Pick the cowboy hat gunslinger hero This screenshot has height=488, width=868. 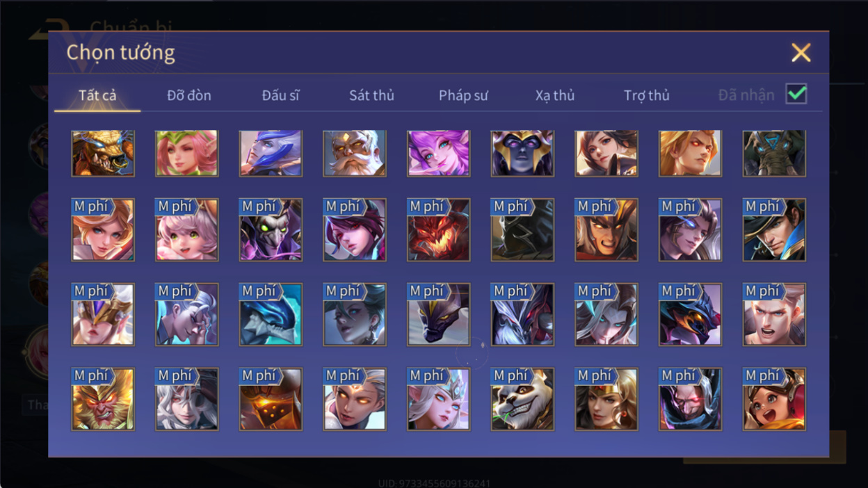coord(774,230)
